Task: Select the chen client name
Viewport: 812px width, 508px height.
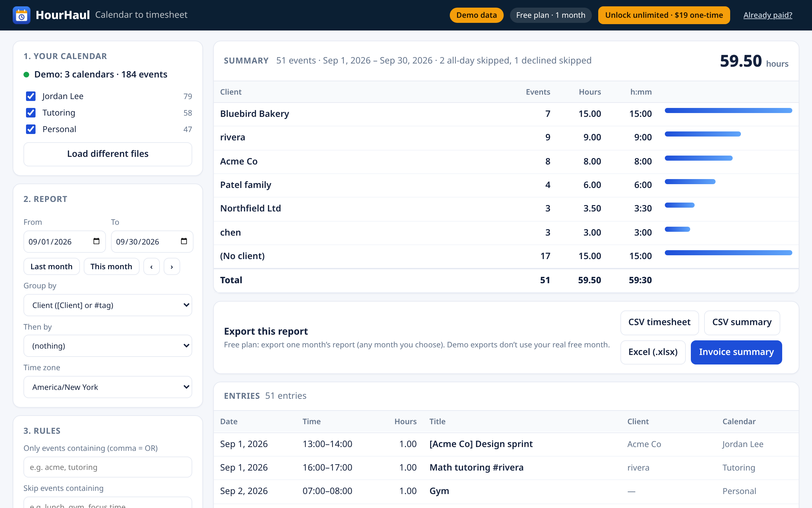Action: [x=231, y=232]
